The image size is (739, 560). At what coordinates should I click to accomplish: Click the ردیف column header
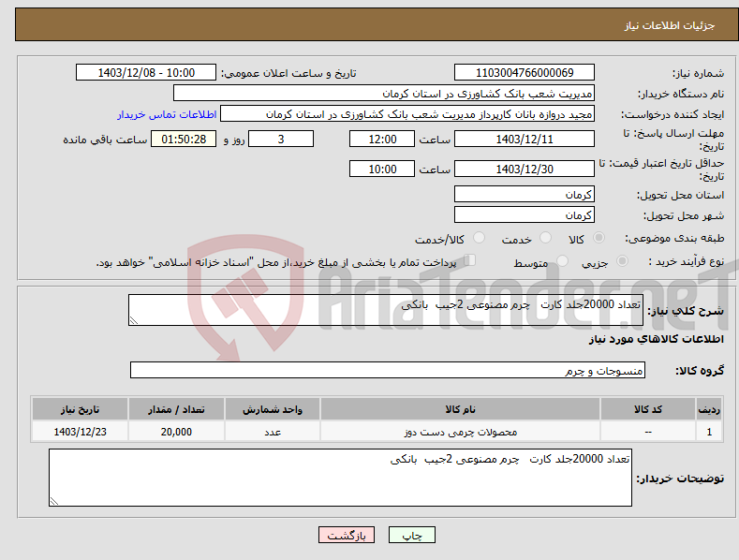(709, 409)
